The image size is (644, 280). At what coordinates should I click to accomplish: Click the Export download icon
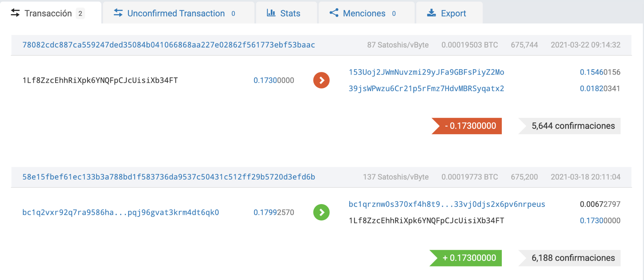point(431,13)
